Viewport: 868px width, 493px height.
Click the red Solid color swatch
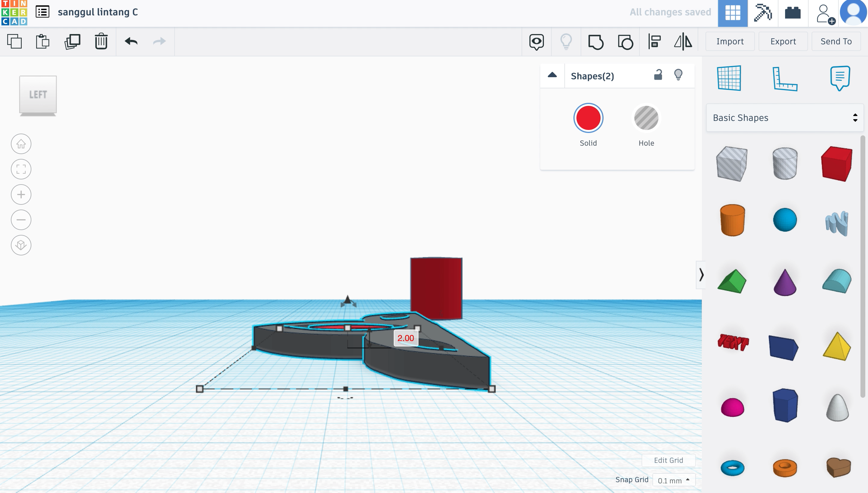point(588,117)
